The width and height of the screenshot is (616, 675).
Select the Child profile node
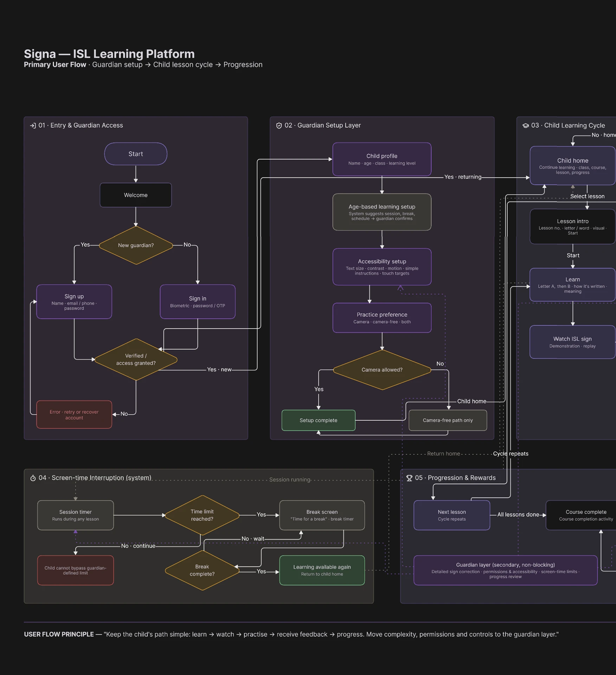[382, 159]
